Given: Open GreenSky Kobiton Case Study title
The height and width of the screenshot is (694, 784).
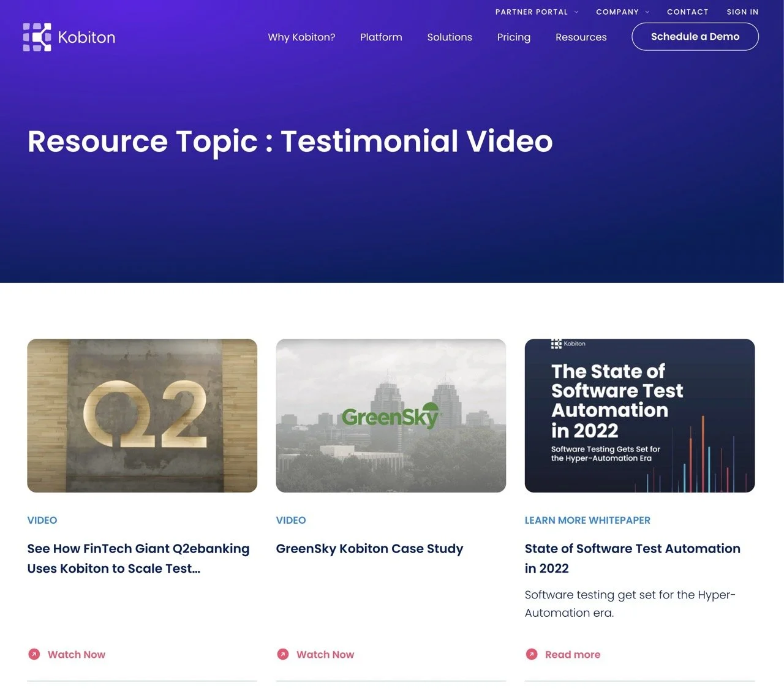Looking at the screenshot, I should pyautogui.click(x=369, y=549).
